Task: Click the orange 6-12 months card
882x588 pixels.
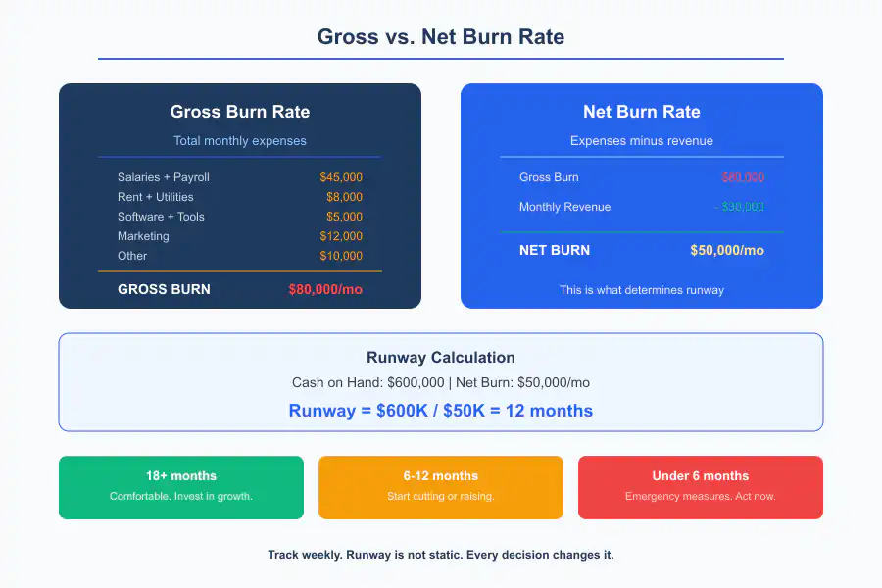Action: [440, 487]
